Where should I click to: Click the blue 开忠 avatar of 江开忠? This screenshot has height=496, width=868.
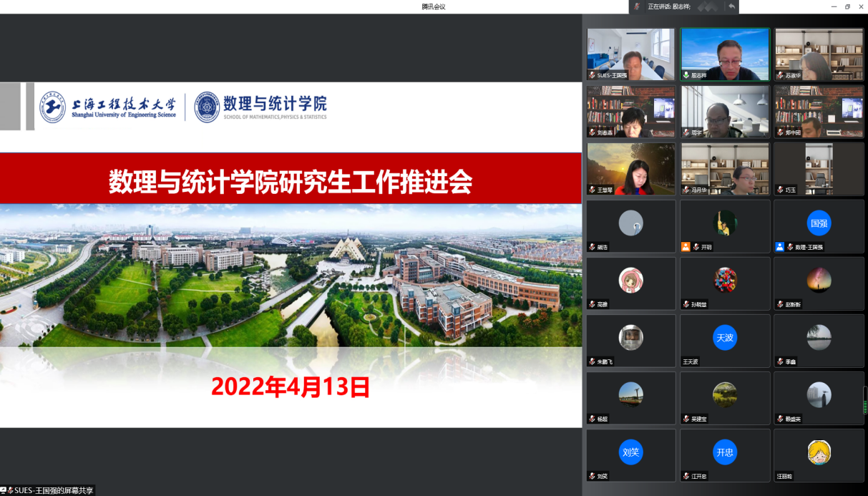(724, 452)
